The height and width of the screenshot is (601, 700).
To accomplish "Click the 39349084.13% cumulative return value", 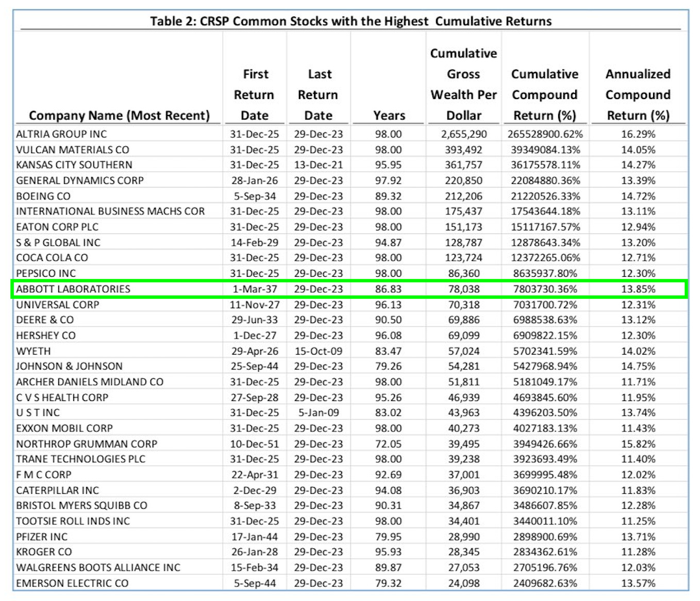I will 545,149.
